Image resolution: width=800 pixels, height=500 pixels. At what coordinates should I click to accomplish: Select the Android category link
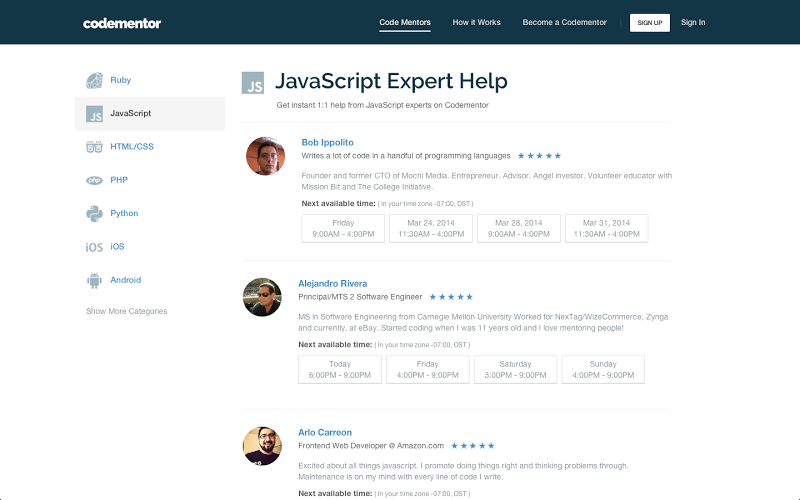click(x=126, y=280)
